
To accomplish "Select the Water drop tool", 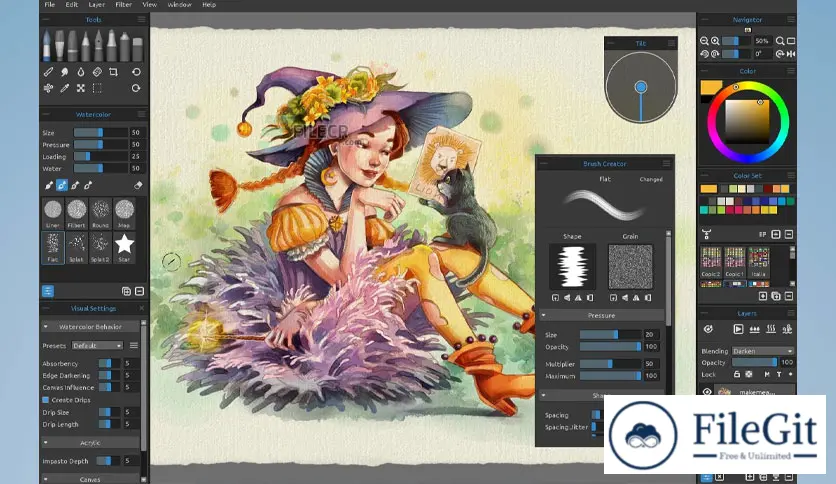I will [81, 71].
